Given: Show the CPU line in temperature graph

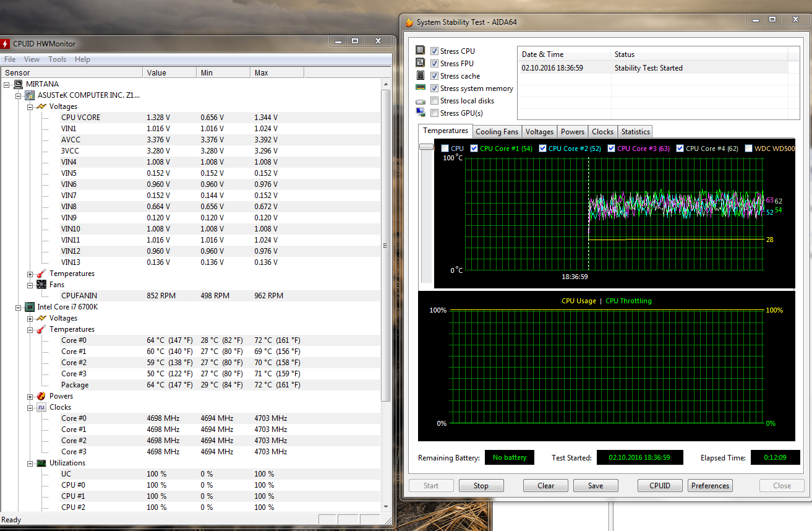Looking at the screenshot, I should pos(445,149).
